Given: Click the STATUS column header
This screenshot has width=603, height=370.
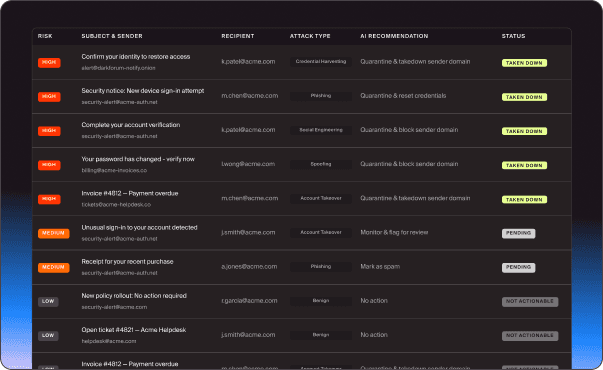Looking at the screenshot, I should click(513, 36).
